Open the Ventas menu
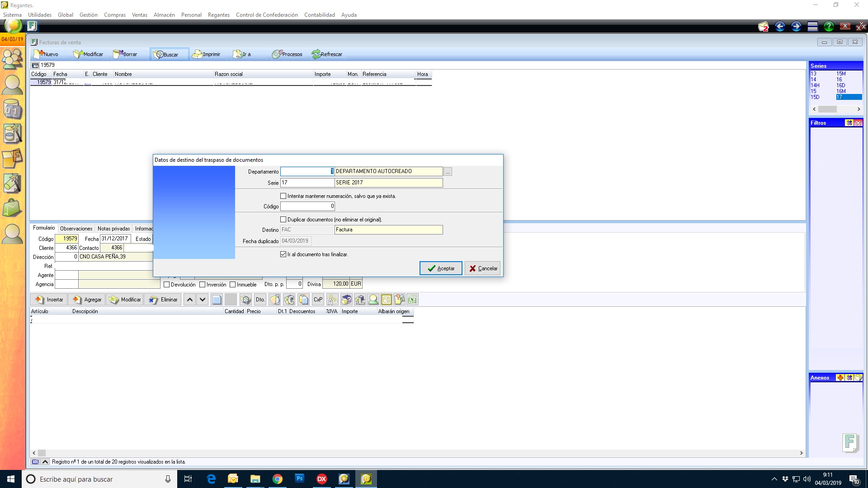The height and width of the screenshot is (488, 868). 139,15
